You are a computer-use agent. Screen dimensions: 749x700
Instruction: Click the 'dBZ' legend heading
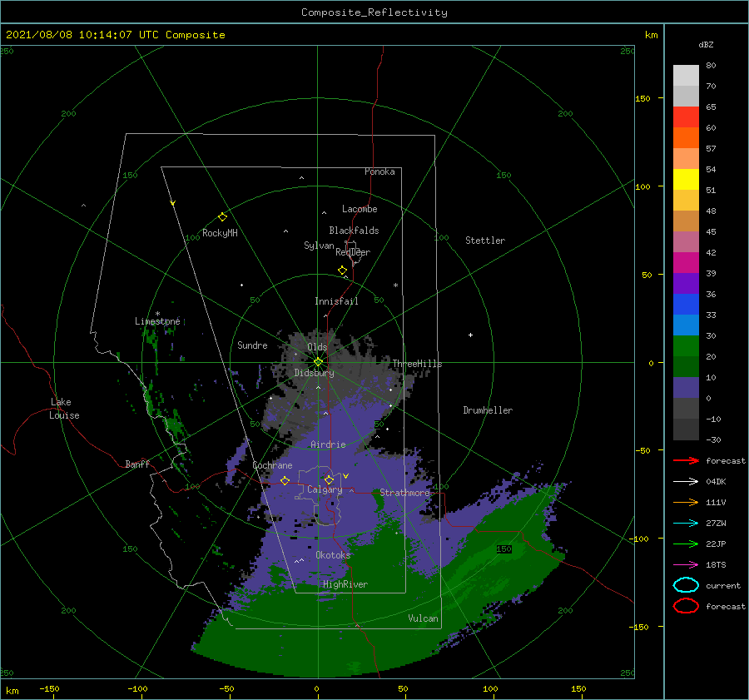(706, 44)
